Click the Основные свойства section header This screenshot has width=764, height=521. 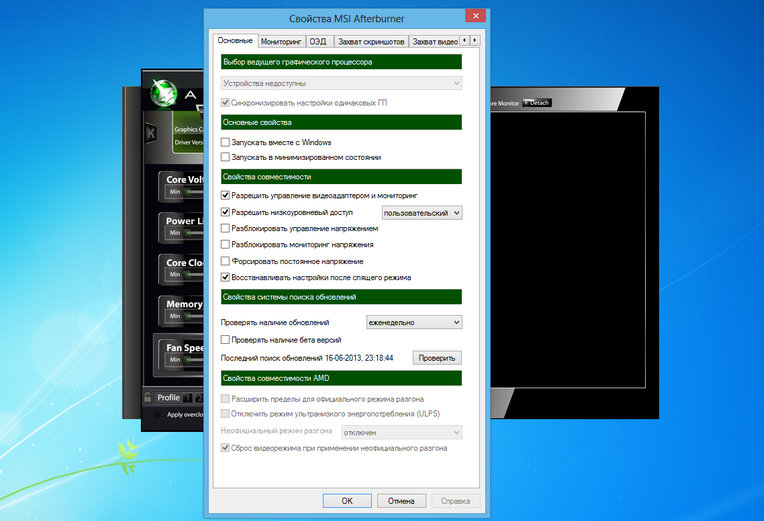tap(341, 122)
